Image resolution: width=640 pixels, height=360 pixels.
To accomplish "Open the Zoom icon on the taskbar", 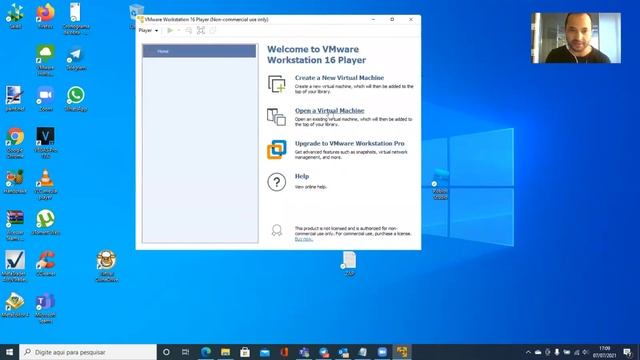I will pyautogui.click(x=382, y=352).
